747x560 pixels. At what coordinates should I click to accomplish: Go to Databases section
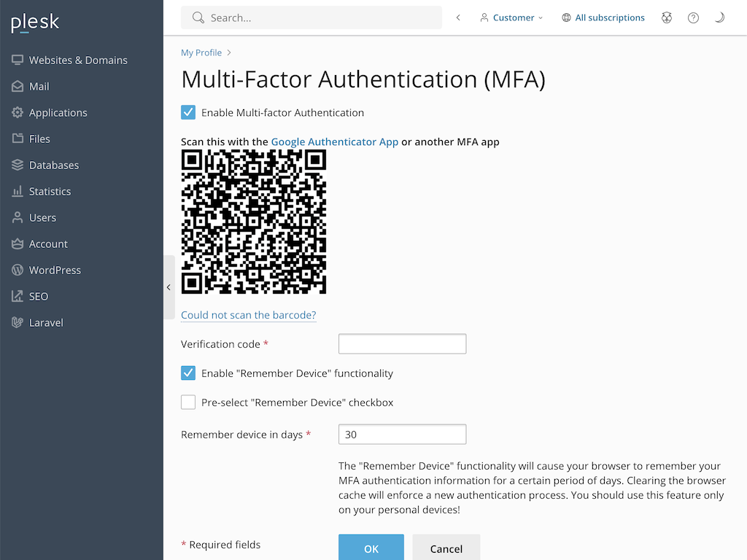pyautogui.click(x=54, y=165)
